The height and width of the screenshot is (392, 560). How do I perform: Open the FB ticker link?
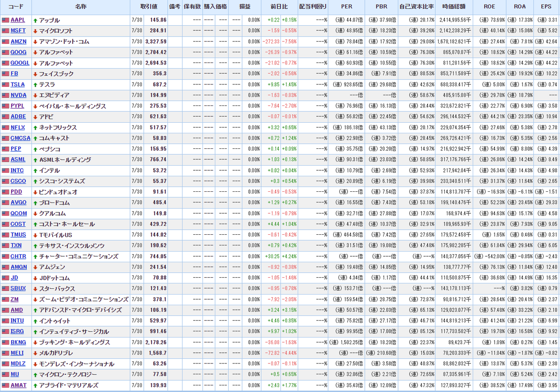pos(14,74)
